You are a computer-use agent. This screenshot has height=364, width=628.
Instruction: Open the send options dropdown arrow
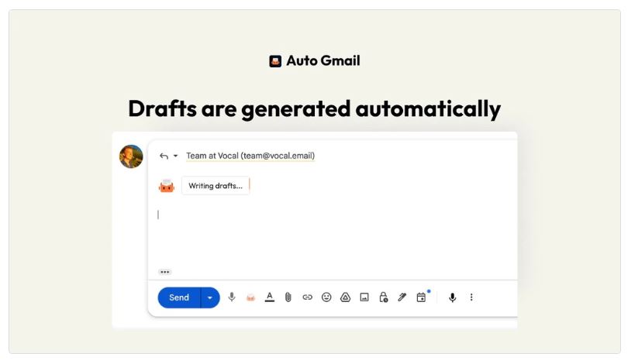(210, 297)
